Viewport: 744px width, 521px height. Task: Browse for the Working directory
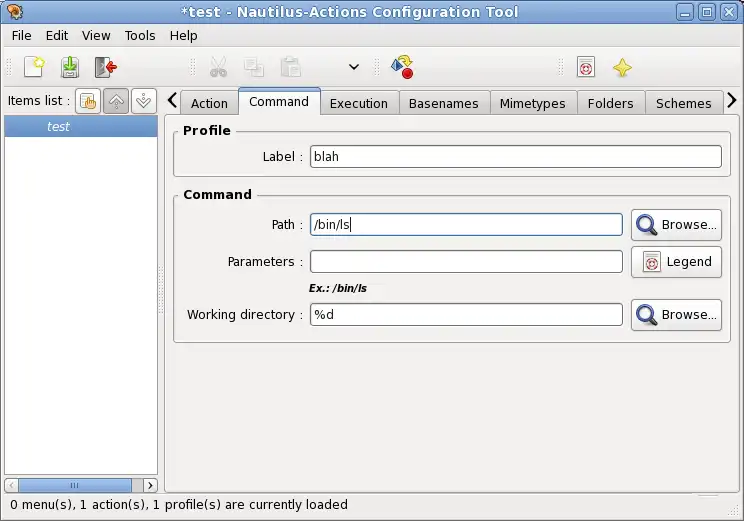tap(676, 315)
